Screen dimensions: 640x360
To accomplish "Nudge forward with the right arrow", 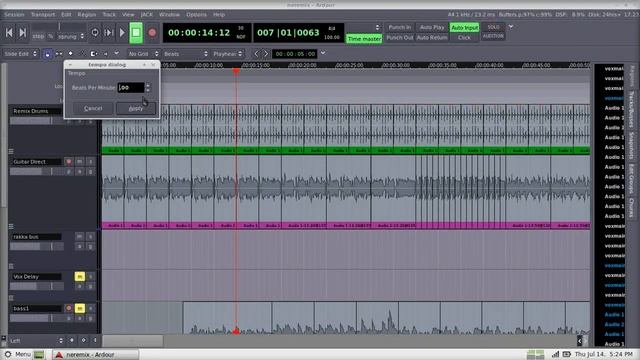I will (266, 54).
